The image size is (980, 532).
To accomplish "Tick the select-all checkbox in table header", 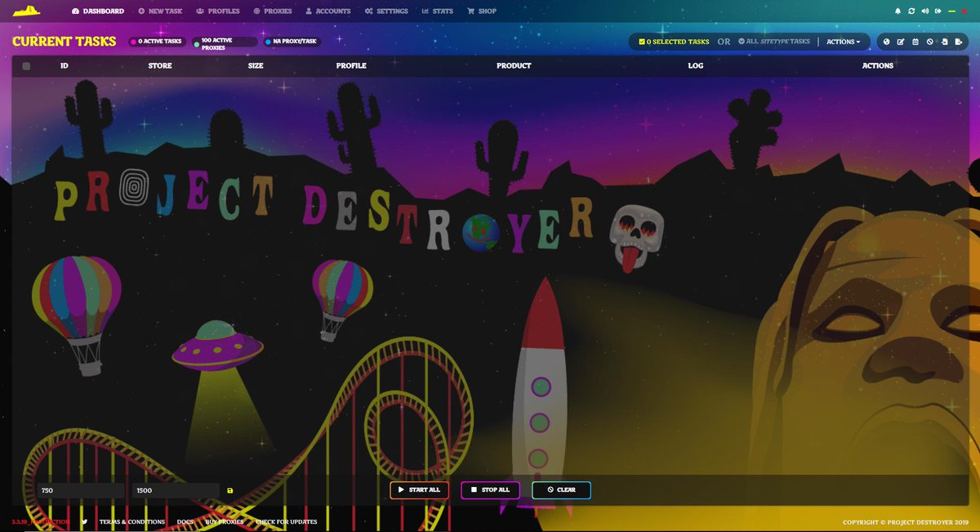I will [26, 66].
